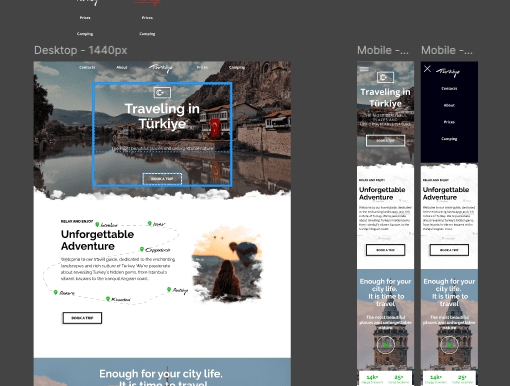Click Prices in left nav variant at top
The height and width of the screenshot is (386, 510).
(85, 18)
